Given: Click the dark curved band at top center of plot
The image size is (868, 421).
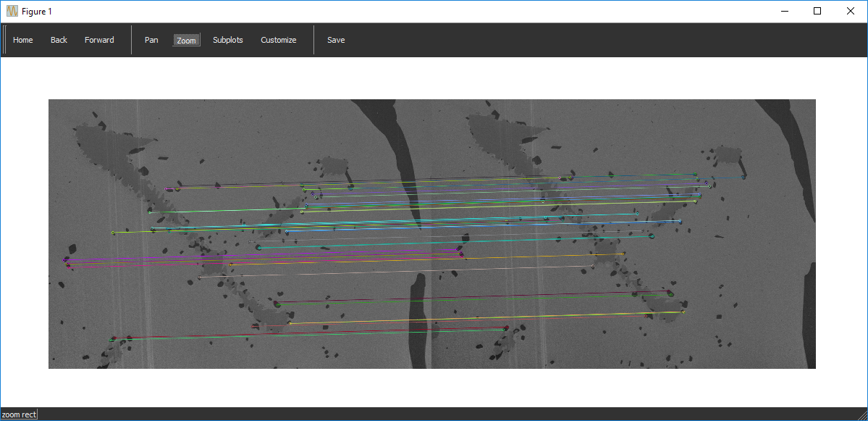Looking at the screenshot, I should [x=391, y=138].
